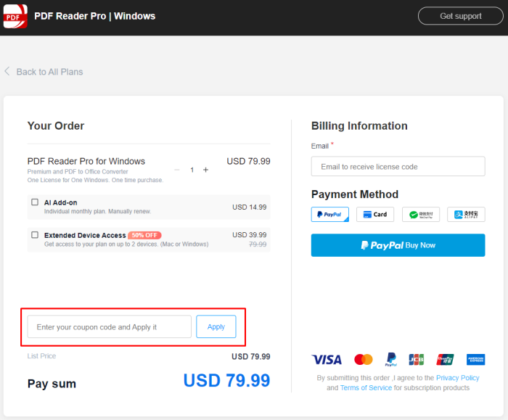Screen dimensions: 508x420
Task: Click the 50% OFF badge
Action: tap(144, 235)
